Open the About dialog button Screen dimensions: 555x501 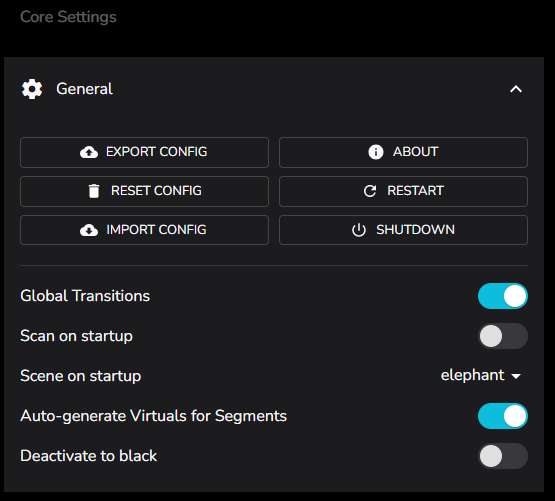click(403, 152)
